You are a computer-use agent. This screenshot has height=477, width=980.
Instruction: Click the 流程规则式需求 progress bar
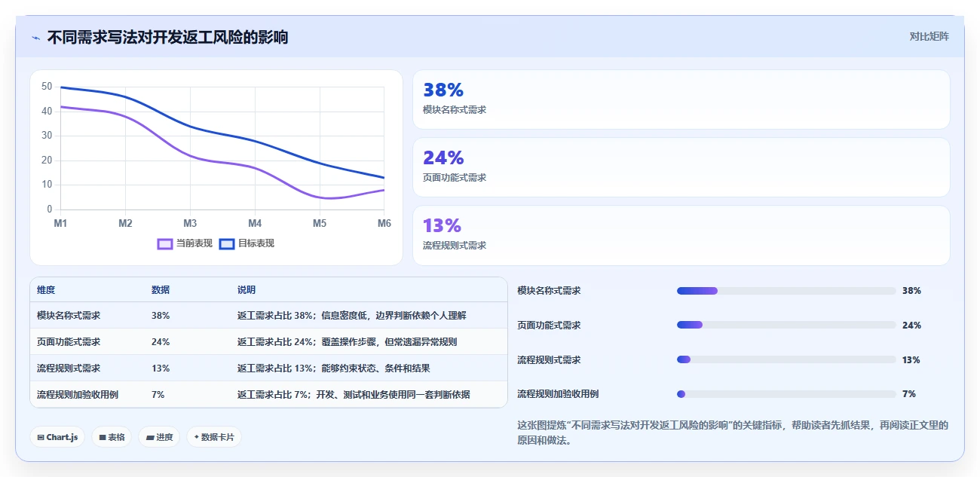point(786,359)
